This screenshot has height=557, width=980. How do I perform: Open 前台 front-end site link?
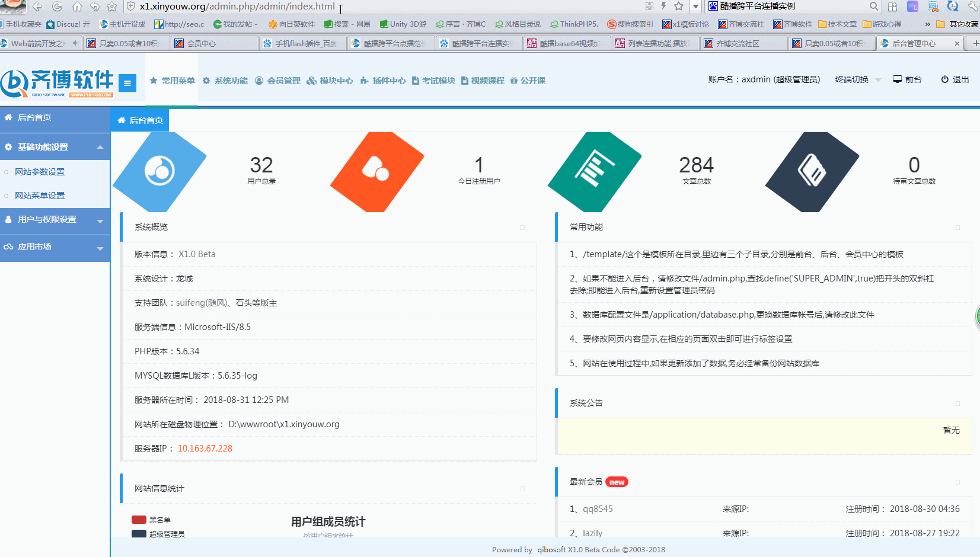908,79
